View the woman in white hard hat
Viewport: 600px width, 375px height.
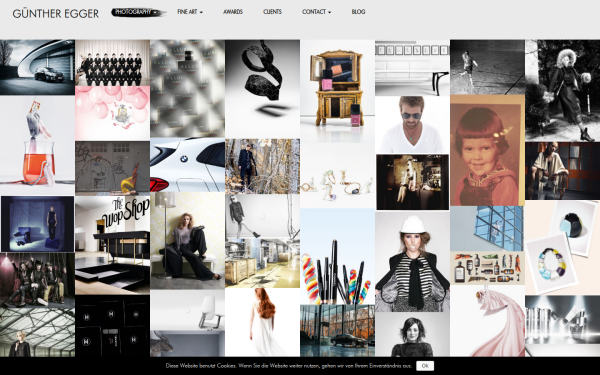[x=412, y=261]
